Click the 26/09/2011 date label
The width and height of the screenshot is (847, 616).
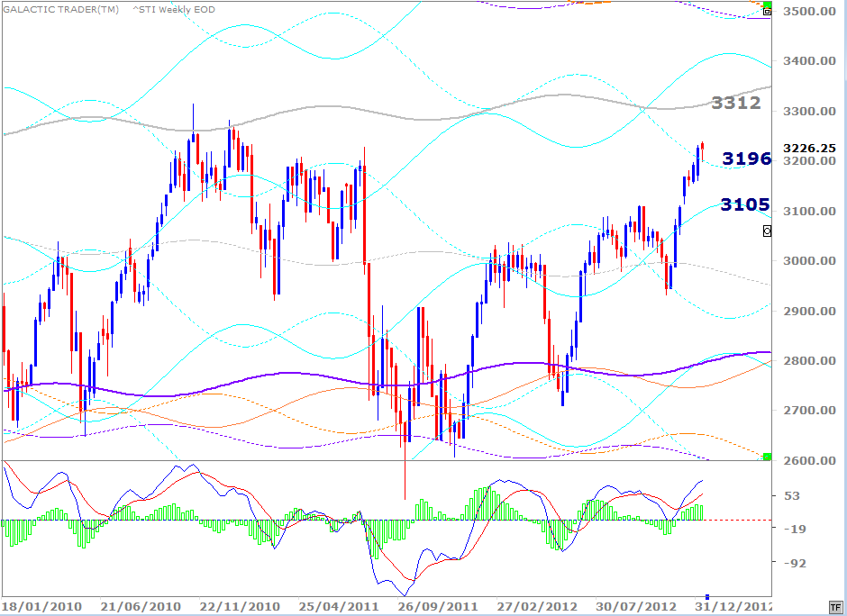click(439, 606)
